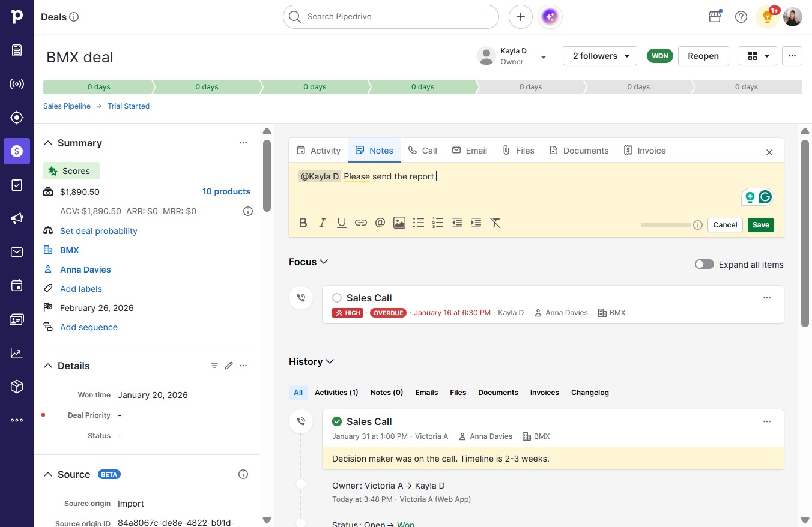Open the AI assistant sparkle icon
Screen dimensions: 812x527
pos(550,17)
